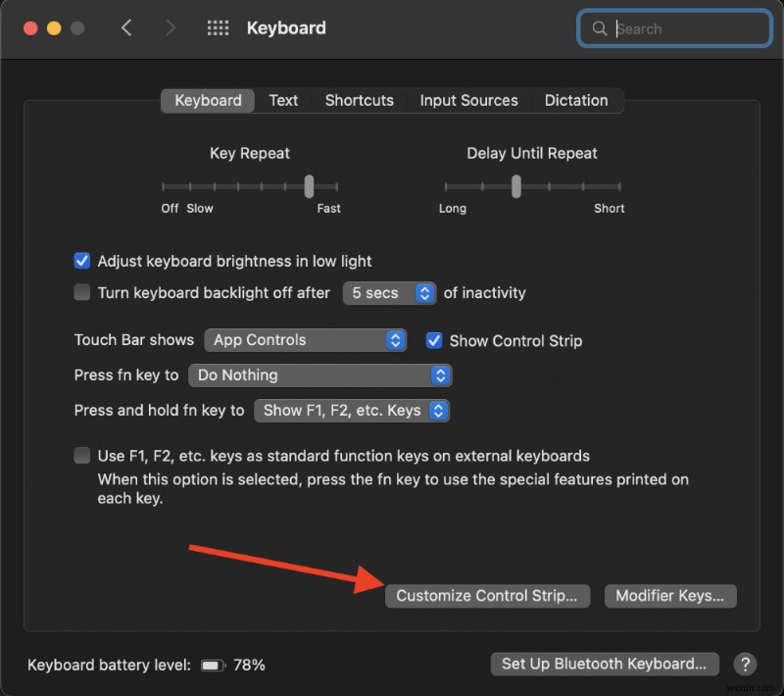The width and height of the screenshot is (784, 696).
Task: Click the magnifying glass in search field
Action: pos(599,28)
